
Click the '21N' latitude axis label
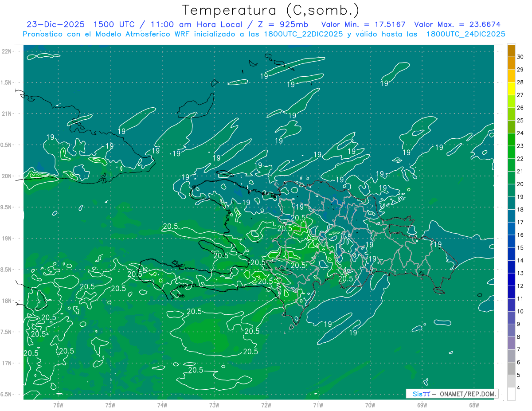click(6, 114)
